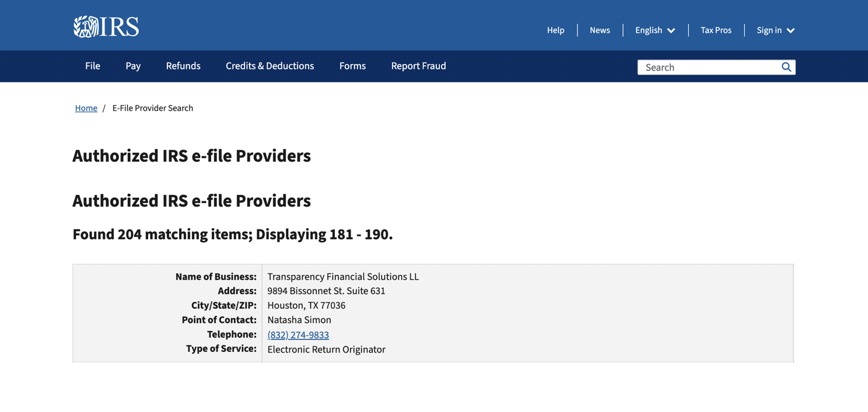Click the Name of Business label
Screen dimensions: 868x412
pyautogui.click(x=216, y=277)
